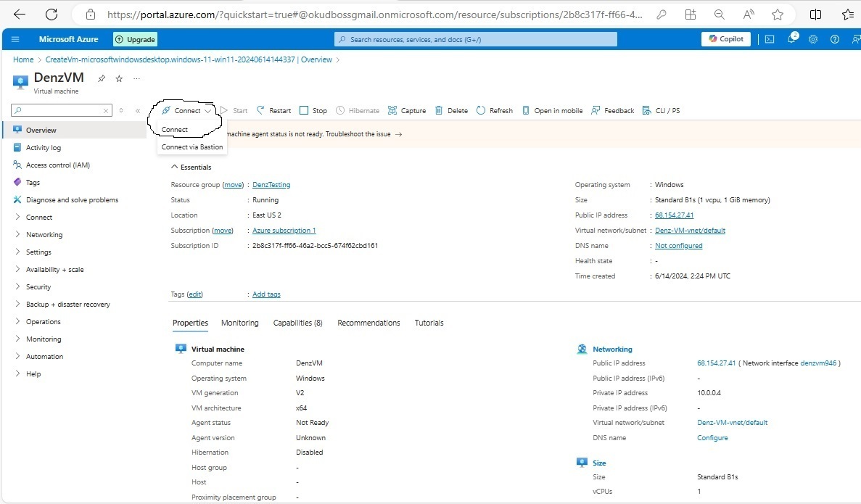This screenshot has height=504, width=861.
Task: Go back using browser back arrow
Action: point(19,15)
